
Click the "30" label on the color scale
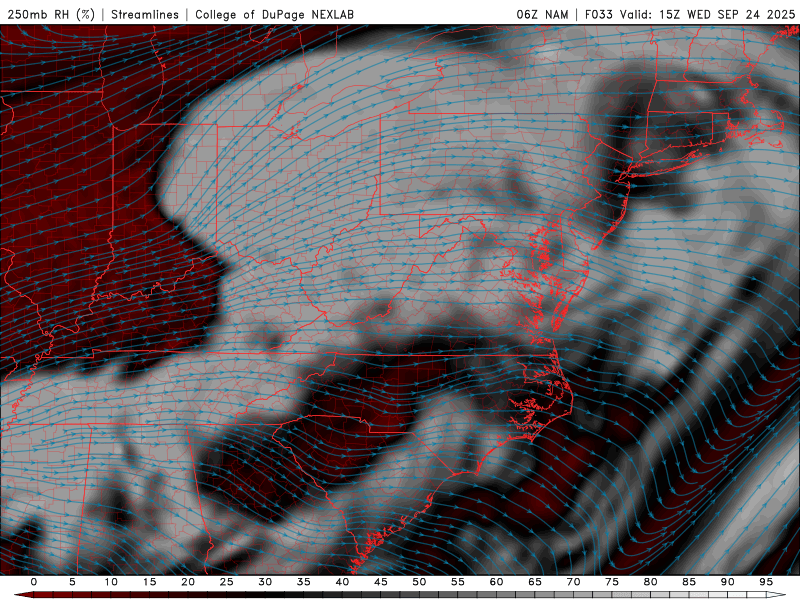tap(265, 582)
